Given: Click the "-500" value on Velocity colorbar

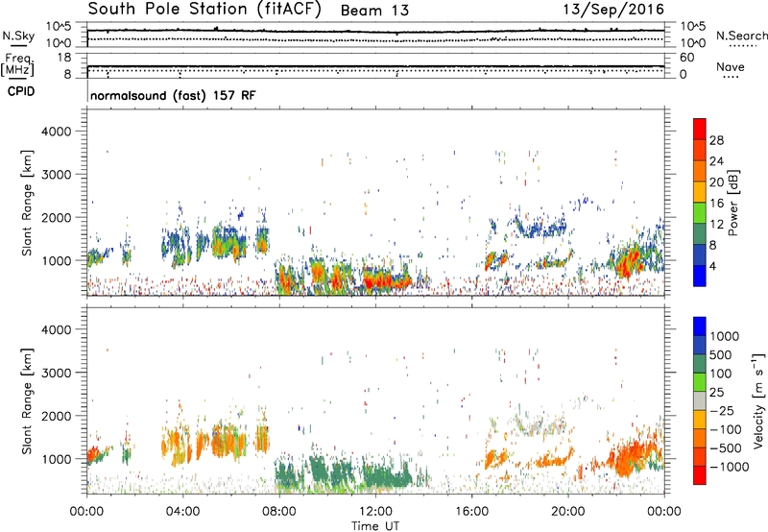Looking at the screenshot, I should point(726,448).
